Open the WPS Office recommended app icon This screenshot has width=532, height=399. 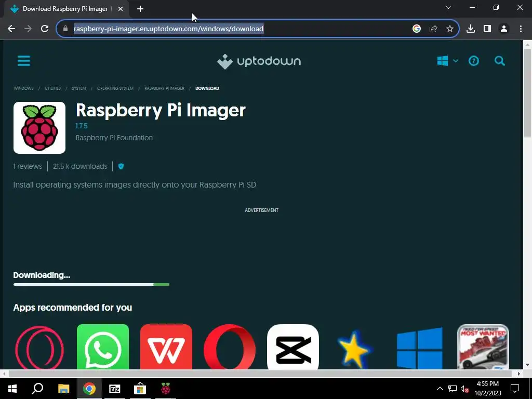tap(166, 347)
